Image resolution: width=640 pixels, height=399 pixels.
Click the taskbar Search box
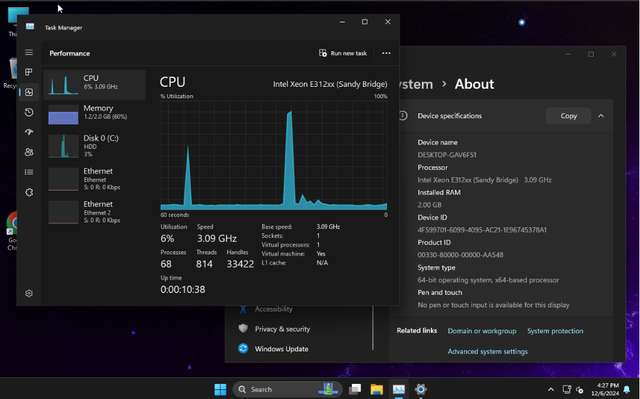(x=287, y=389)
